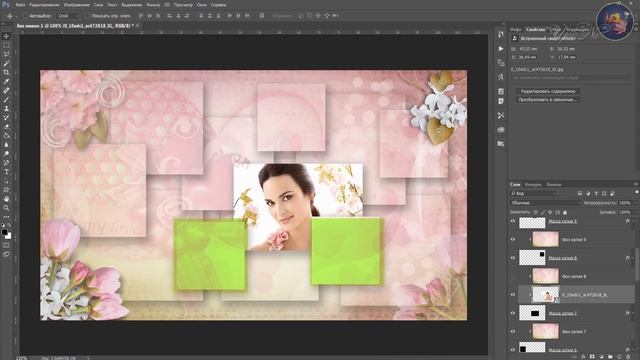This screenshot has height=360, width=640.
Task: Hide the Фон копия 9 layer
Action: tap(513, 240)
